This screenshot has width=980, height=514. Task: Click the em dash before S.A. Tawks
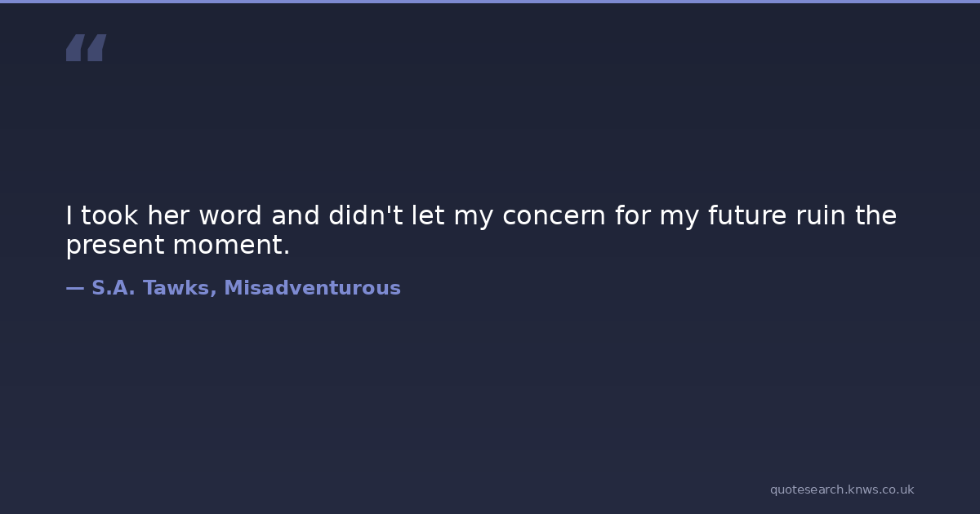coord(74,288)
